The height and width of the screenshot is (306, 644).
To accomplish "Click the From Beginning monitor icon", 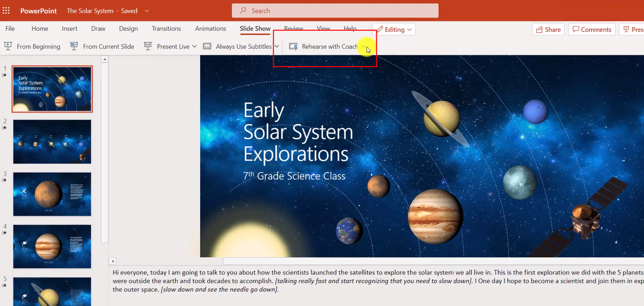I will coord(8,47).
